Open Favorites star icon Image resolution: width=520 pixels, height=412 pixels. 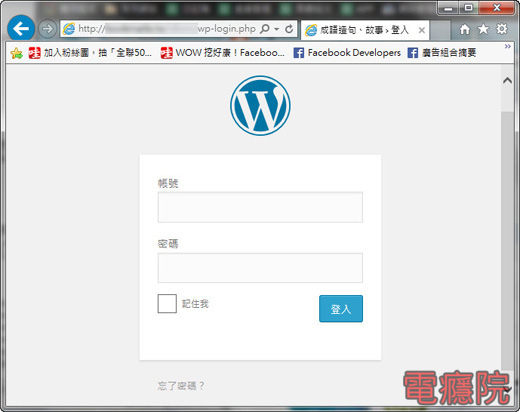click(x=483, y=29)
